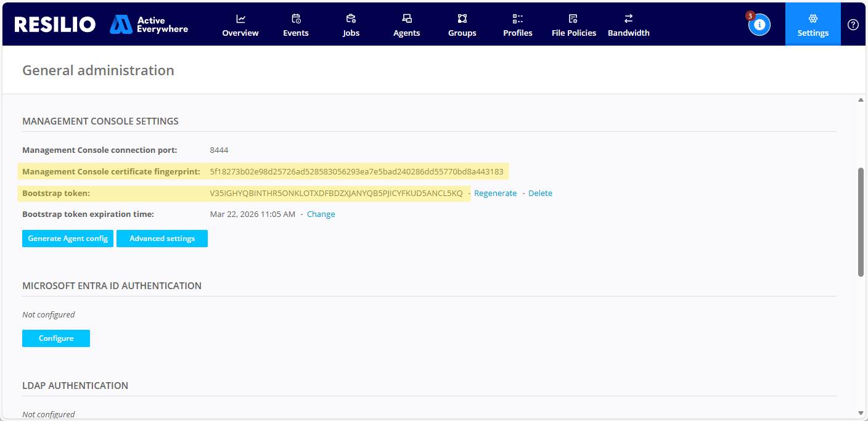This screenshot has height=421, width=868.
Task: Click the Resilio Active Everywhere logo
Action: (101, 25)
